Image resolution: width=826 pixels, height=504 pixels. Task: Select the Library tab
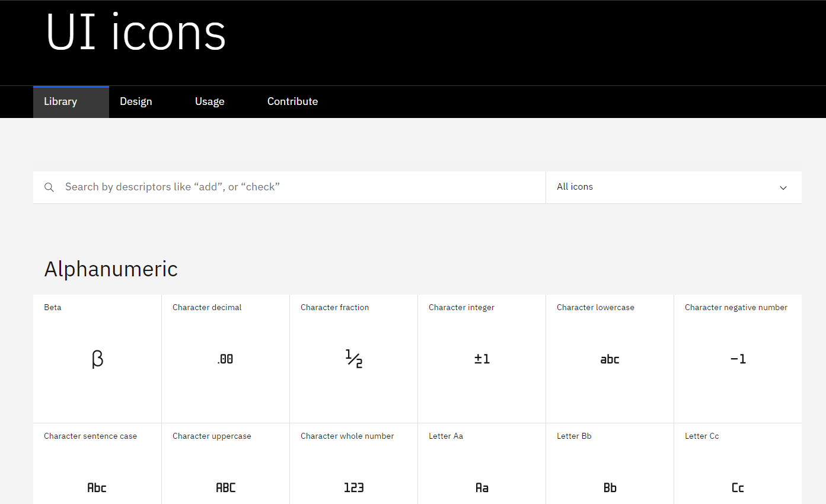60,101
